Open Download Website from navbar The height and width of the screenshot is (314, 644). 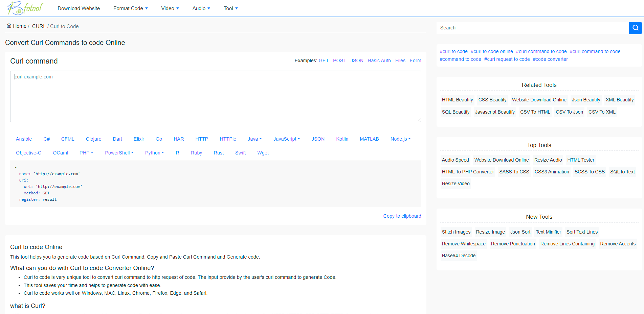pyautogui.click(x=79, y=8)
